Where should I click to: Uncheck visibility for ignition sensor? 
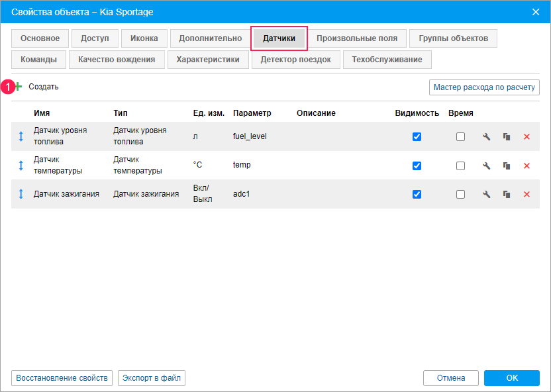[x=417, y=194]
